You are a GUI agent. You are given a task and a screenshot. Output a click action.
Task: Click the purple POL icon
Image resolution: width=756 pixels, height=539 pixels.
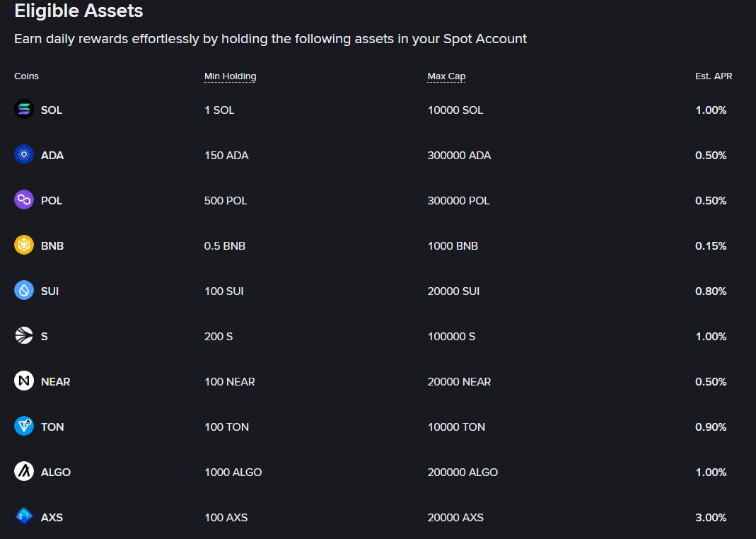click(x=23, y=200)
